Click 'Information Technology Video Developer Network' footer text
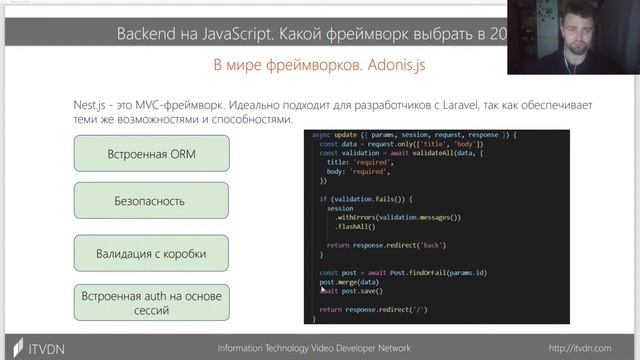This screenshot has height=360, width=640. 314,348
